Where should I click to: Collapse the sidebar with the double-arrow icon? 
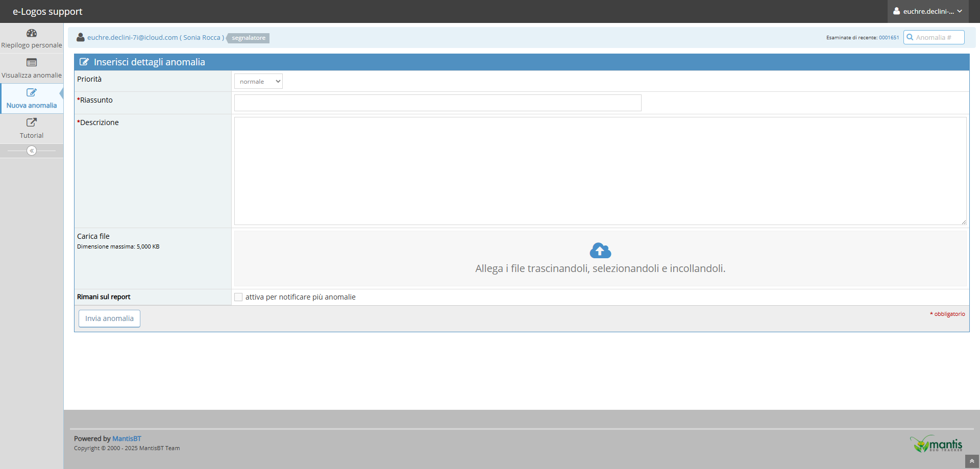tap(32, 151)
